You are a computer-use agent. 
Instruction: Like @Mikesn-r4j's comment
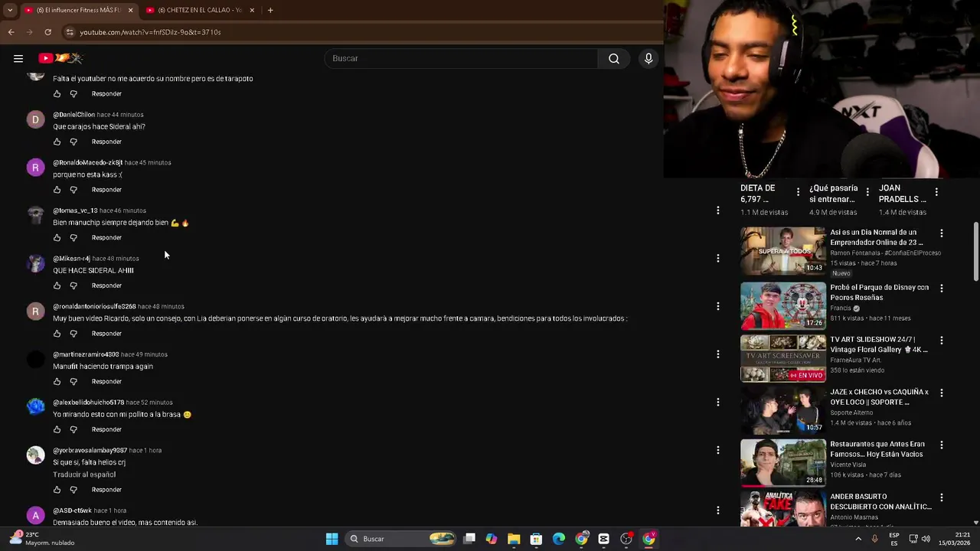click(57, 285)
